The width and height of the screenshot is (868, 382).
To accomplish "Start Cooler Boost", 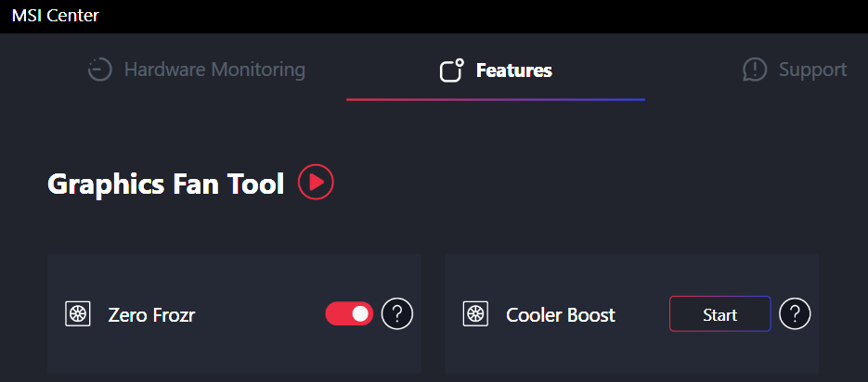I will [719, 314].
